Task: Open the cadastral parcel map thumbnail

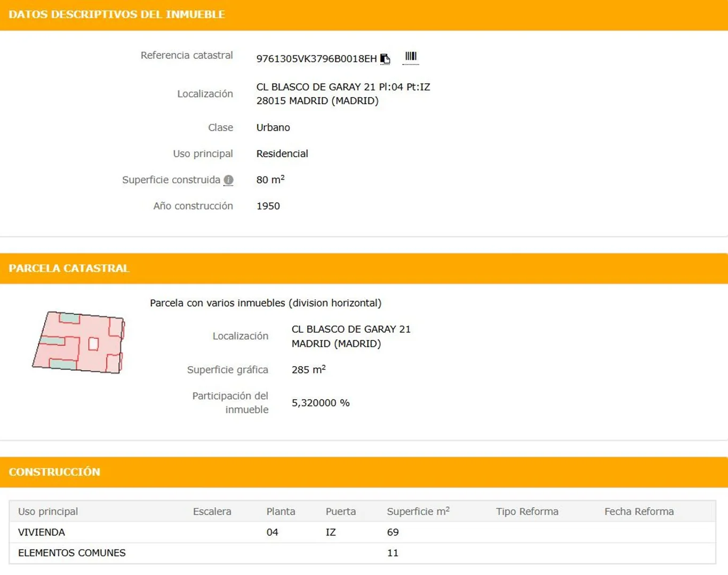Action: [78, 342]
